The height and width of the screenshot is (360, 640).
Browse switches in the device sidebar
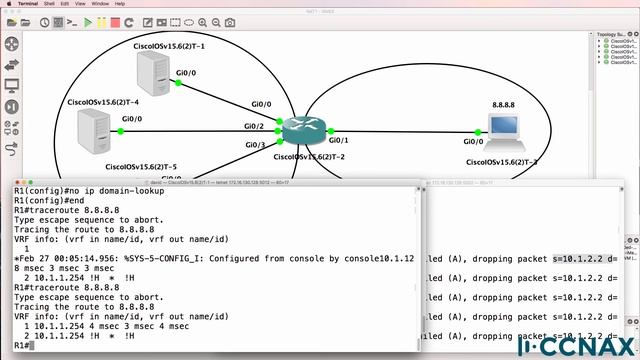[x=12, y=64]
